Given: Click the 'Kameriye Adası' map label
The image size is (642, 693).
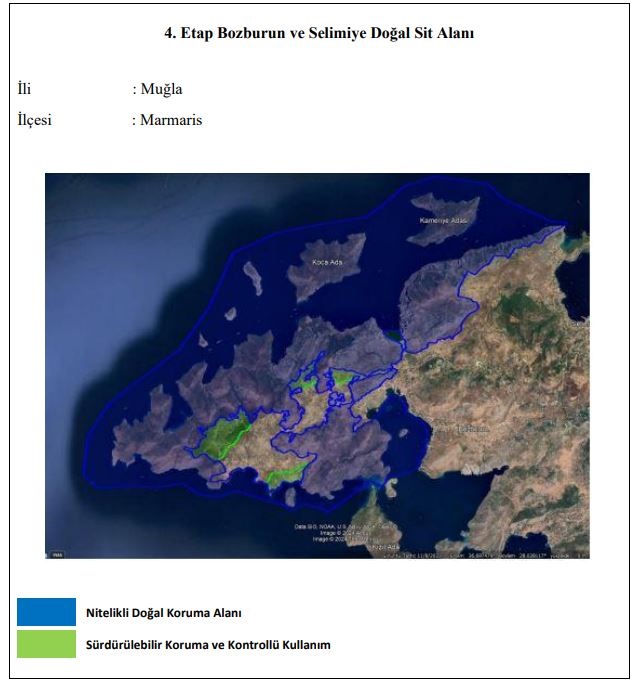Looking at the screenshot, I should pos(442,218).
